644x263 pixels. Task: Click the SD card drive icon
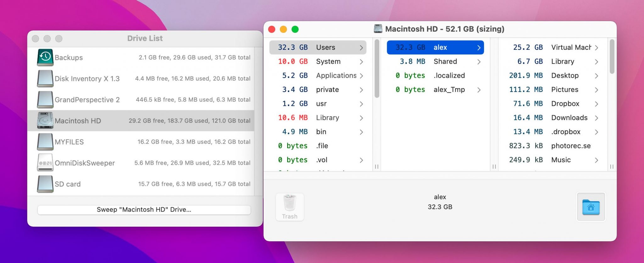tap(45, 184)
